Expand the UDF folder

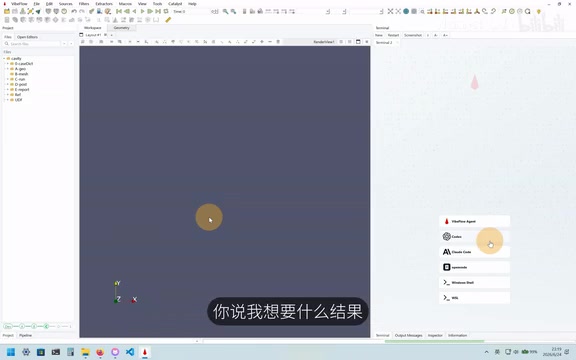click(7, 100)
